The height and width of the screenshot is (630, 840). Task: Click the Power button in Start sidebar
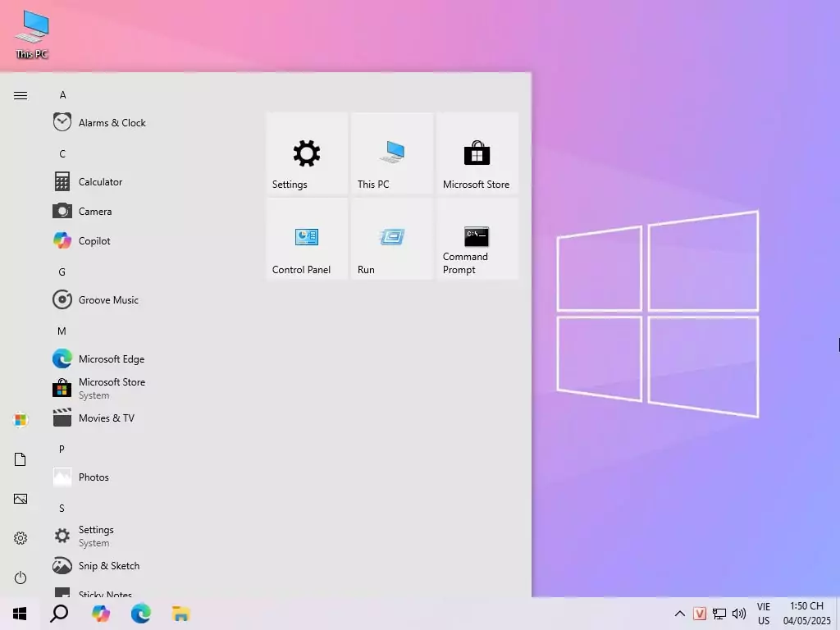pos(21,577)
